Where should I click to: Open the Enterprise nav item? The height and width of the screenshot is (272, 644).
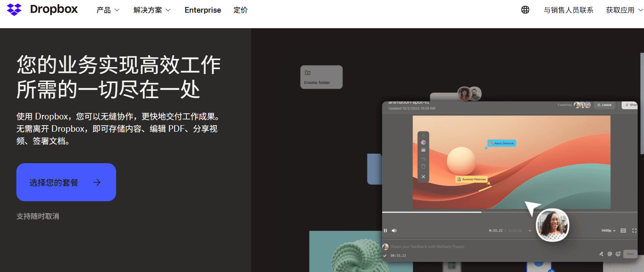[x=203, y=10]
